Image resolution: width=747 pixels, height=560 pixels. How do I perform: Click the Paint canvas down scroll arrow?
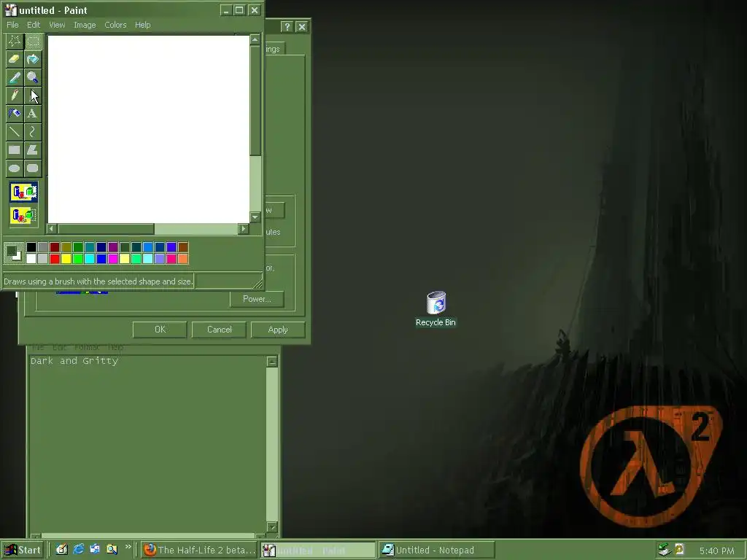click(255, 217)
